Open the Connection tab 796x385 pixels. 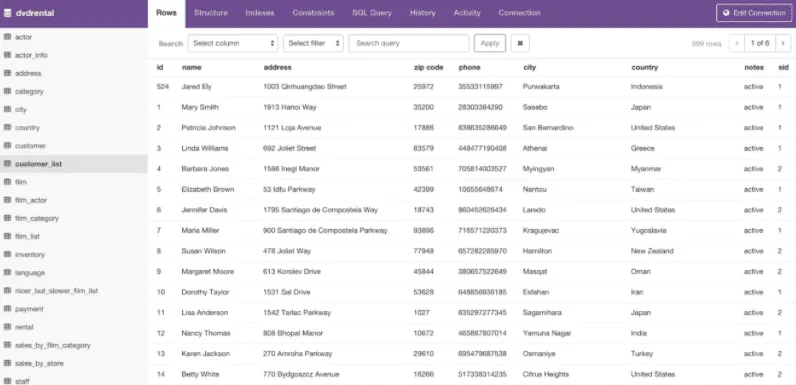click(x=519, y=13)
